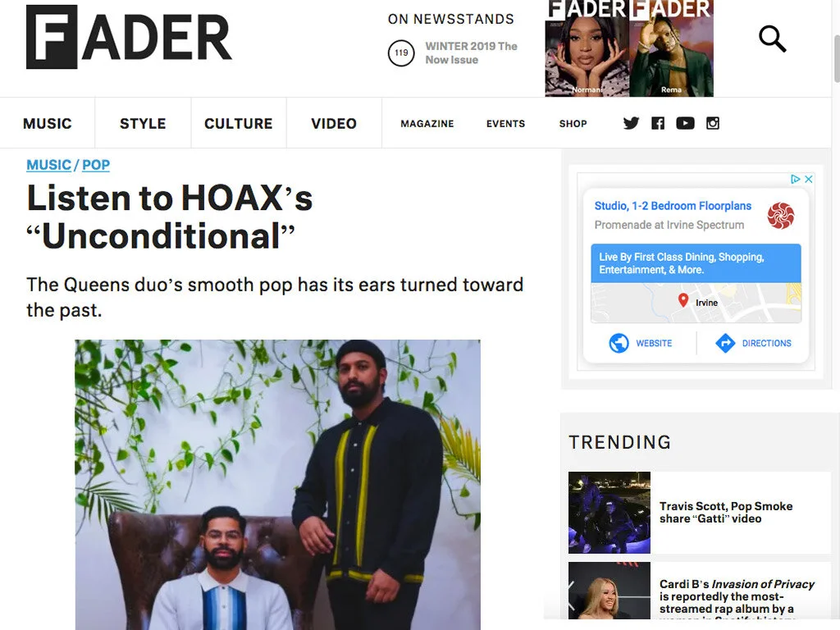Image resolution: width=840 pixels, height=630 pixels.
Task: Click the POP breadcrumb link
Action: click(x=96, y=165)
